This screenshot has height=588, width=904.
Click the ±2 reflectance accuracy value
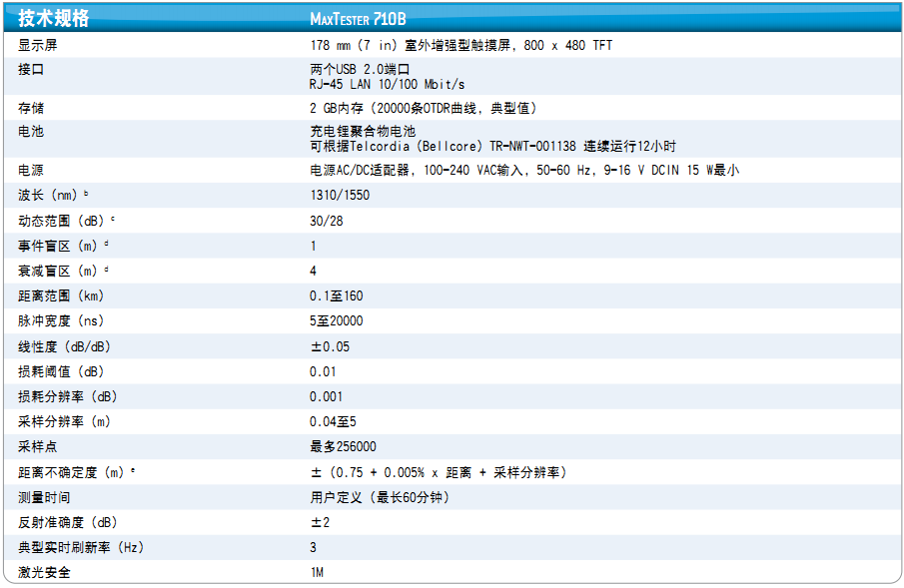click(320, 522)
